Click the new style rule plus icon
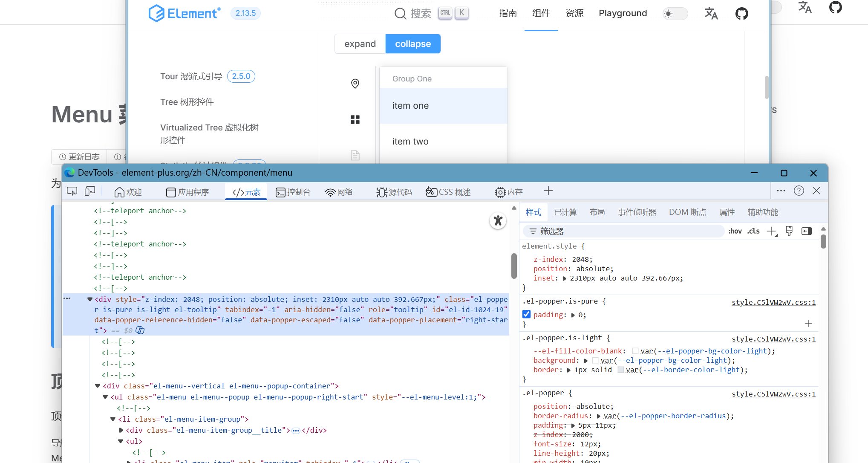This screenshot has height=463, width=868. tap(772, 231)
